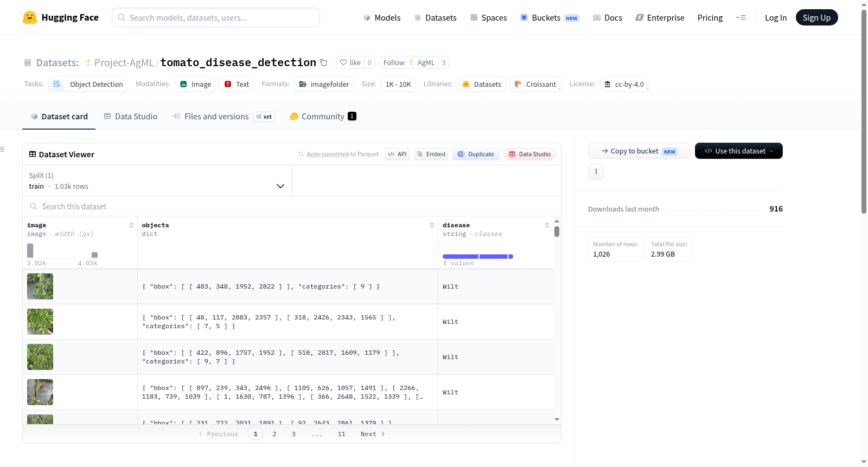868x467 pixels.
Task: Go to Spaces
Action: point(488,18)
